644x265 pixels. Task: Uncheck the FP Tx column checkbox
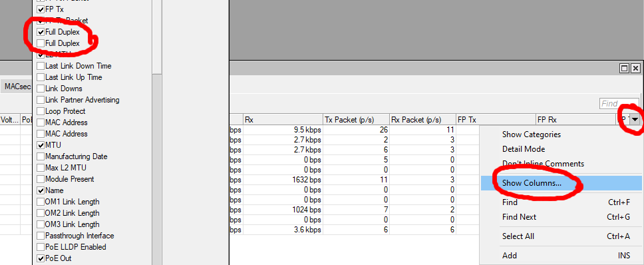(x=40, y=9)
